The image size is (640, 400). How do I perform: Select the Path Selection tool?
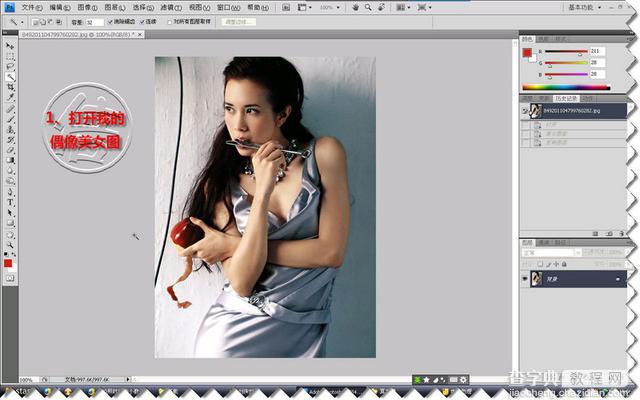coord(10,213)
